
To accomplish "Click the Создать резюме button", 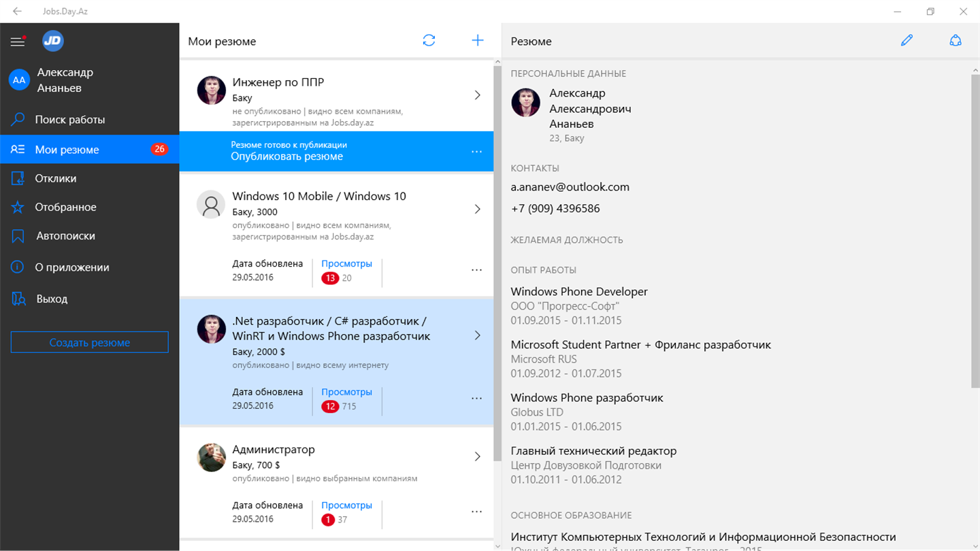I will tap(90, 342).
